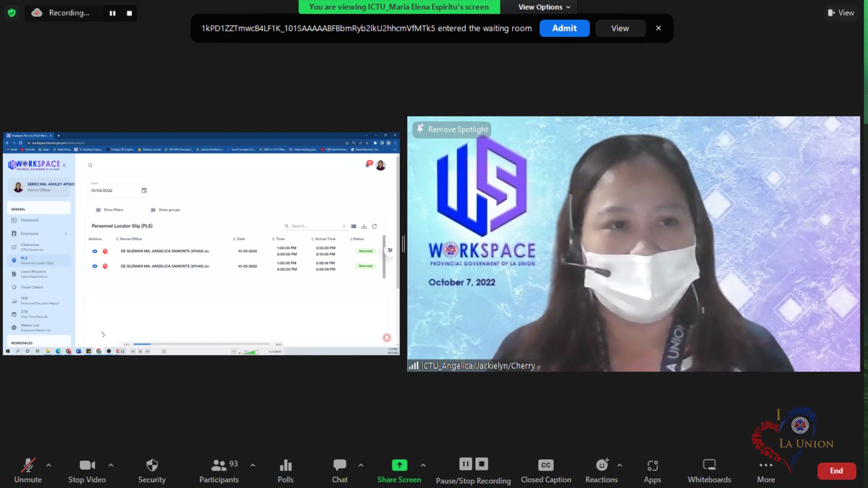The image size is (868, 488).
Task: Open the Chat panel
Action: point(339,470)
